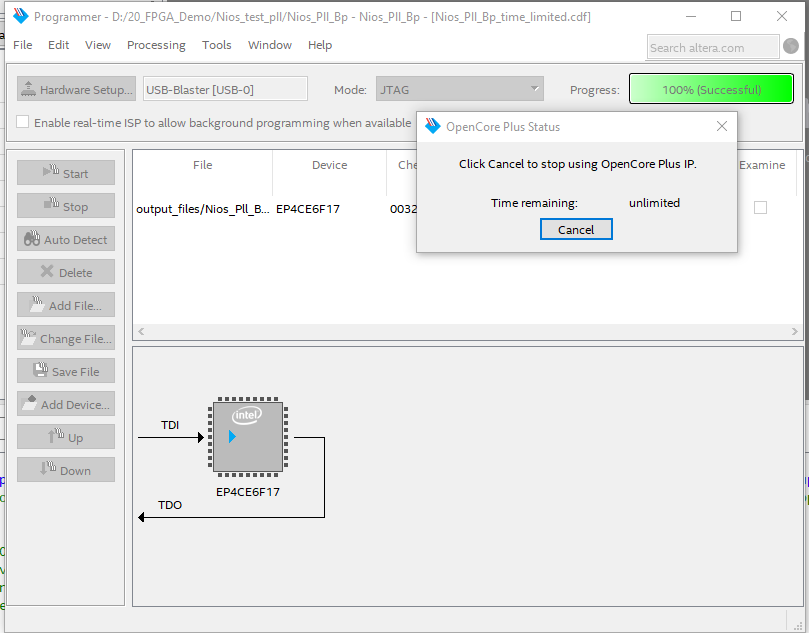The width and height of the screenshot is (809, 633).
Task: Click the Add Device... button
Action: (66, 404)
